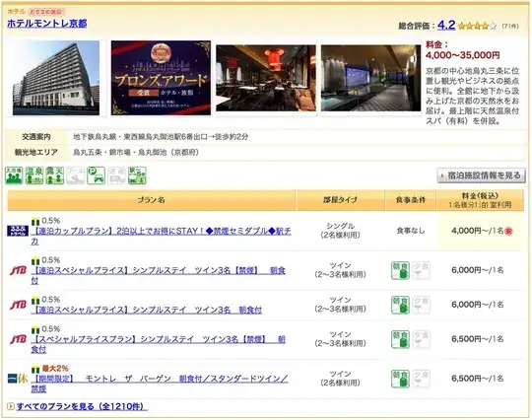Image resolution: width=532 pixels, height=420 pixels.
Task: Open the spa corridor interior thumbnail
Action: [x=370, y=78]
